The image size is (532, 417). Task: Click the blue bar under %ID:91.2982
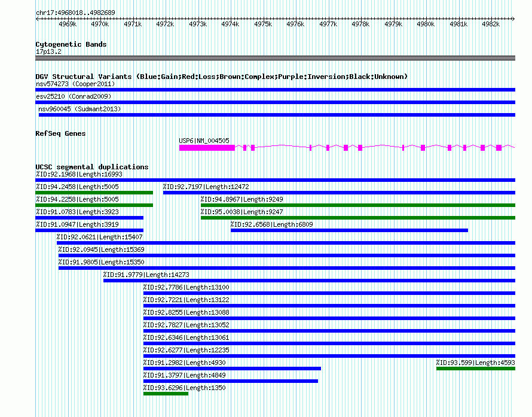[232, 369]
